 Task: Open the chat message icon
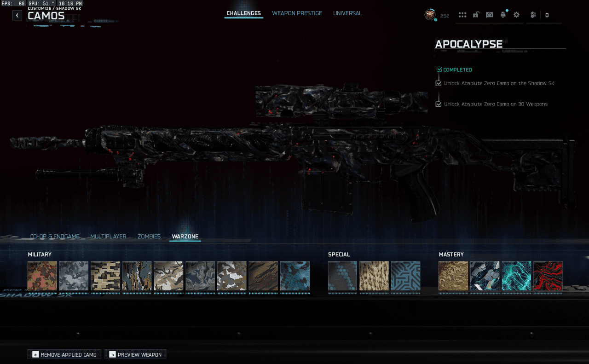(x=490, y=15)
